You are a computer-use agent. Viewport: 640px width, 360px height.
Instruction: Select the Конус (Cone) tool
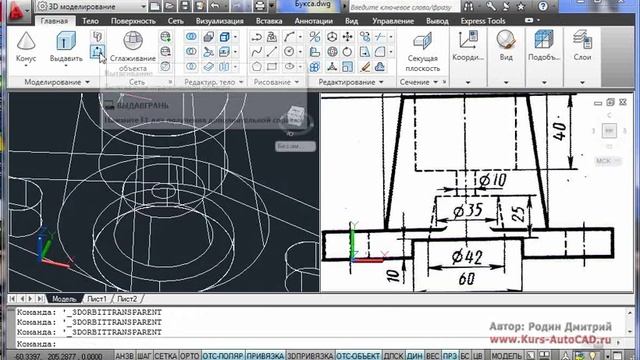[x=26, y=47]
